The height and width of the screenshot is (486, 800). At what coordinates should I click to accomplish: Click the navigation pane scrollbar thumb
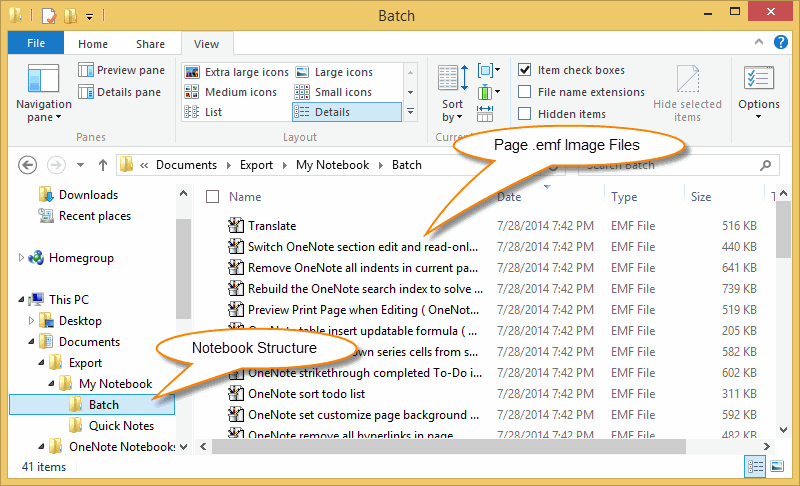click(x=183, y=269)
